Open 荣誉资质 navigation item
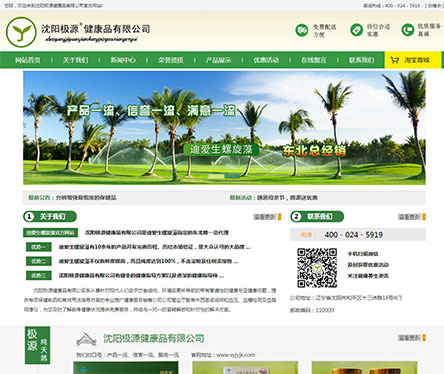The width and height of the screenshot is (444, 374). (x=171, y=60)
